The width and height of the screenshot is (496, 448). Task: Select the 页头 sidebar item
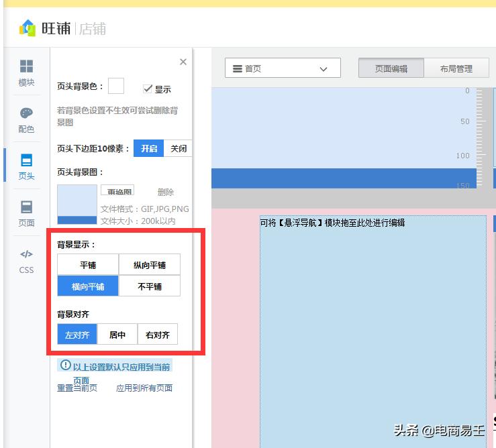[26, 166]
